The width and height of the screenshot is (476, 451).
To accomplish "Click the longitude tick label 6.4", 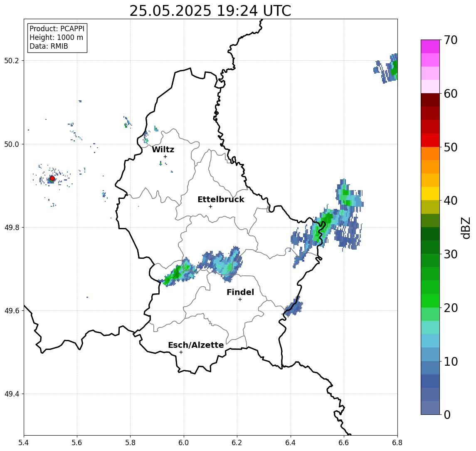I will [x=291, y=443].
